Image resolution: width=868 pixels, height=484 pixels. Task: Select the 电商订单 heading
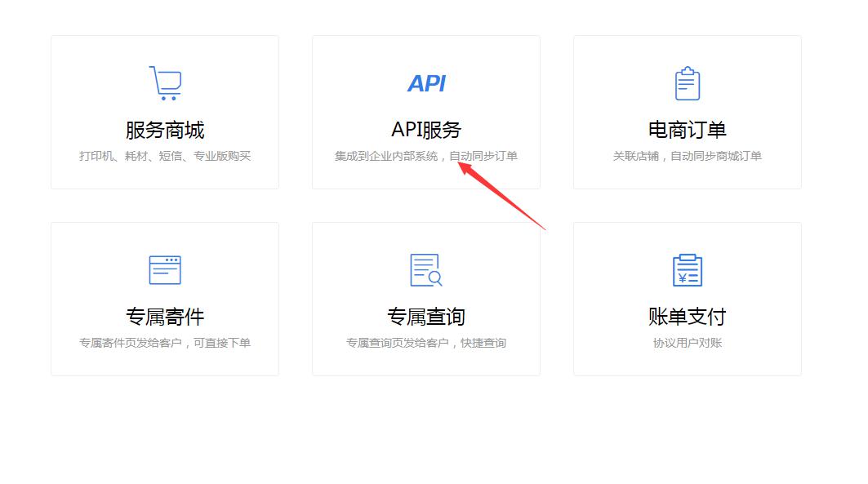click(688, 130)
